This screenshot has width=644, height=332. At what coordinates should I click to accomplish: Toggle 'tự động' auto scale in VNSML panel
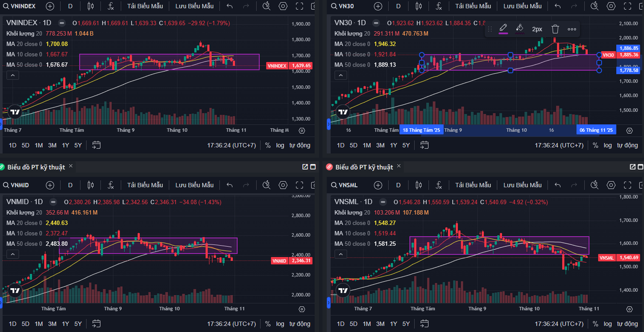[628, 324]
